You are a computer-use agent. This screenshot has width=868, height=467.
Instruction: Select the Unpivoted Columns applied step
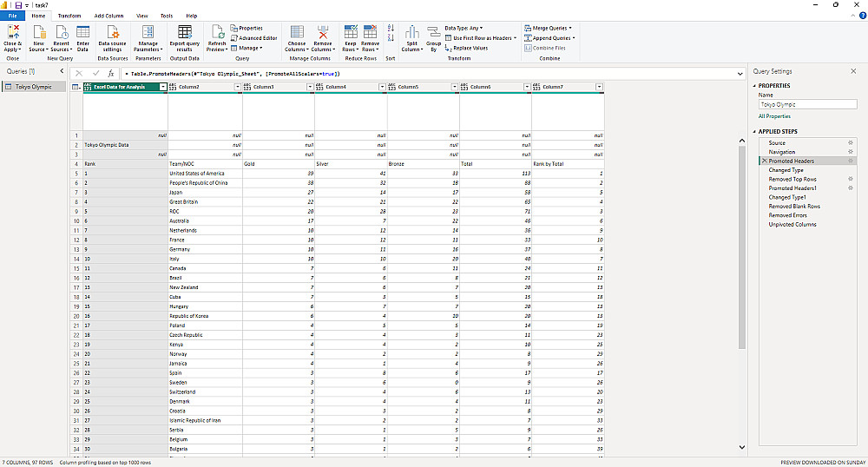[792, 224]
